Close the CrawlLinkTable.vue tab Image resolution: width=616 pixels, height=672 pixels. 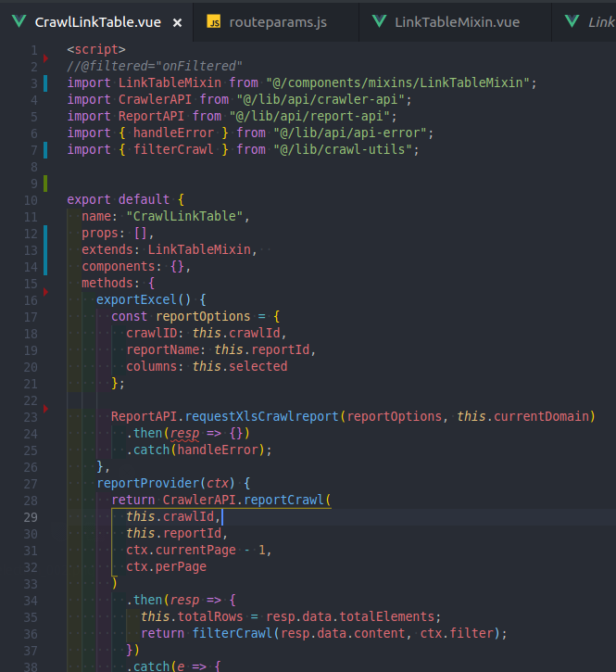pos(177,23)
